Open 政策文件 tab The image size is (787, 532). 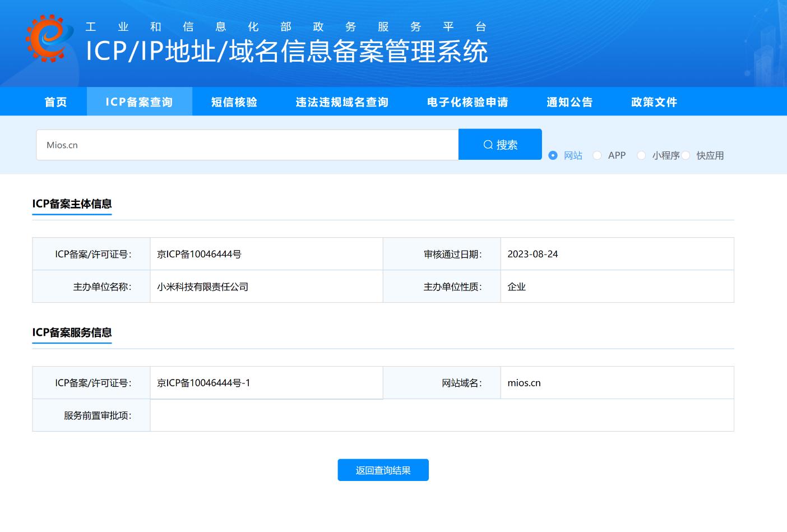tap(654, 102)
